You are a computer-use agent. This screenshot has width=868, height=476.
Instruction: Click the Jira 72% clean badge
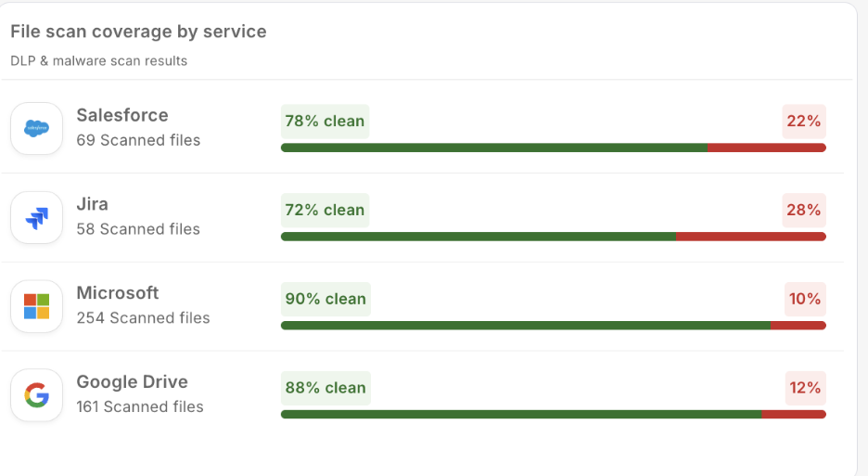[325, 210]
